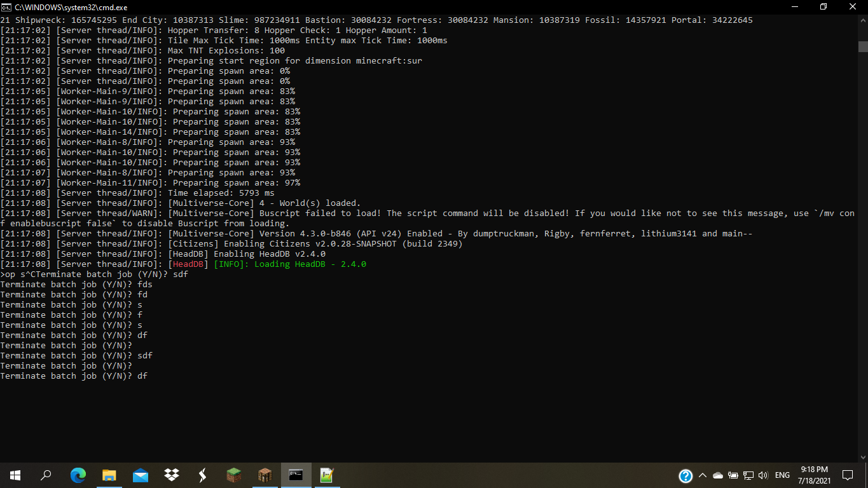The image size is (868, 488).
Task: Open the clock showing 9:18 PM
Action: pyautogui.click(x=814, y=475)
